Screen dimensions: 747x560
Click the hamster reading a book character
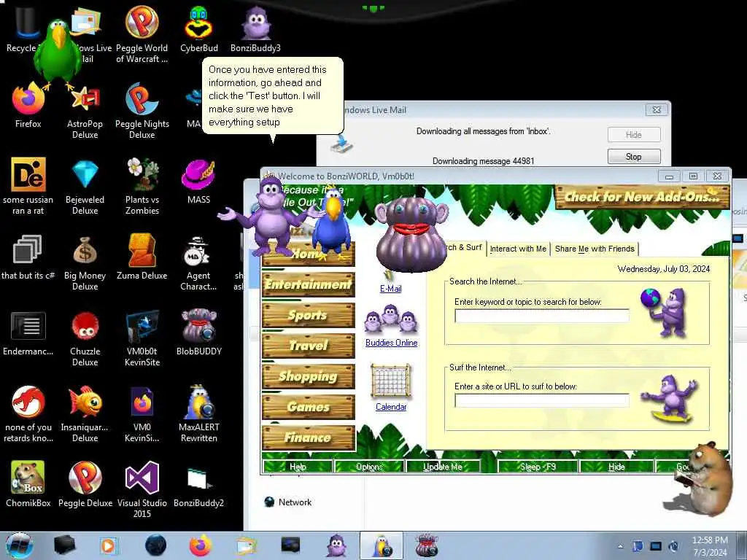click(703, 478)
